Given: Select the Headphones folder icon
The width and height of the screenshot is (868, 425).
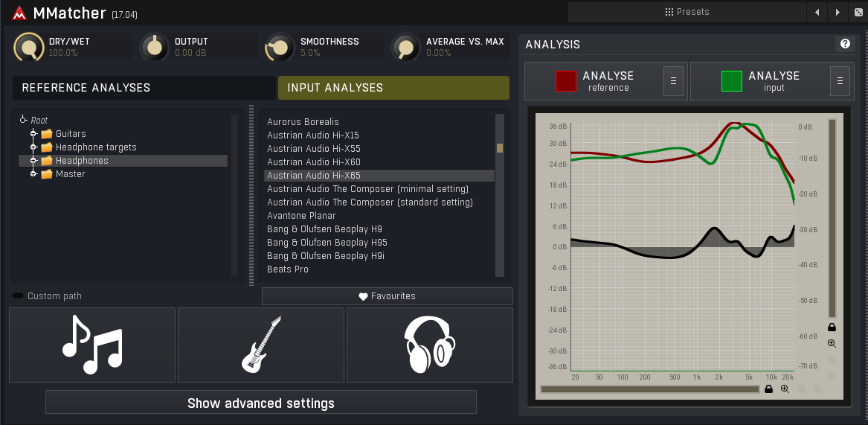Looking at the screenshot, I should tap(47, 160).
